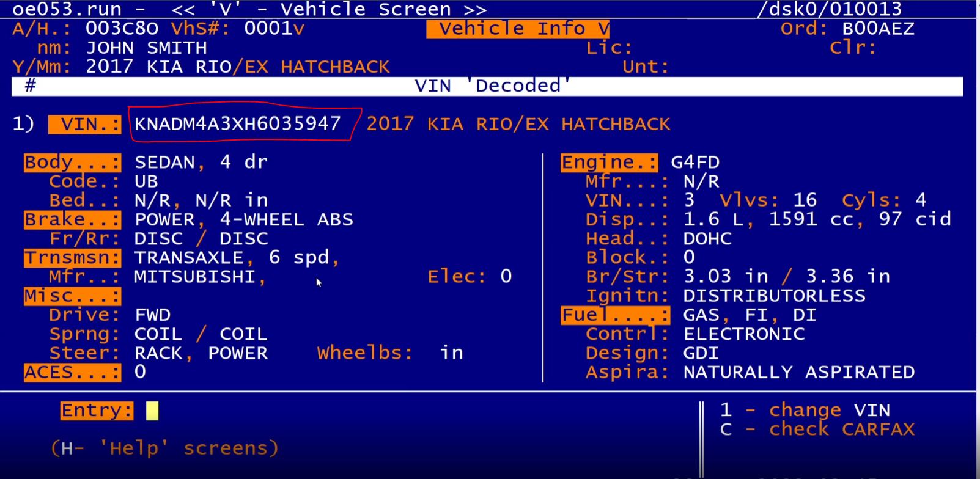Click drive value 'FWD'

152,315
